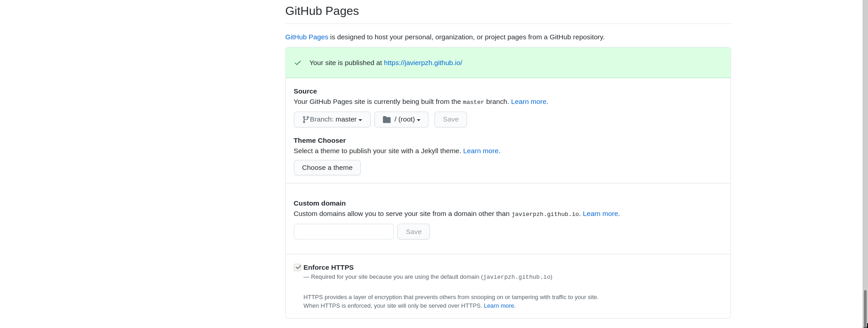Focus the custom domain text input
The width and height of the screenshot is (868, 328).
pos(344,232)
